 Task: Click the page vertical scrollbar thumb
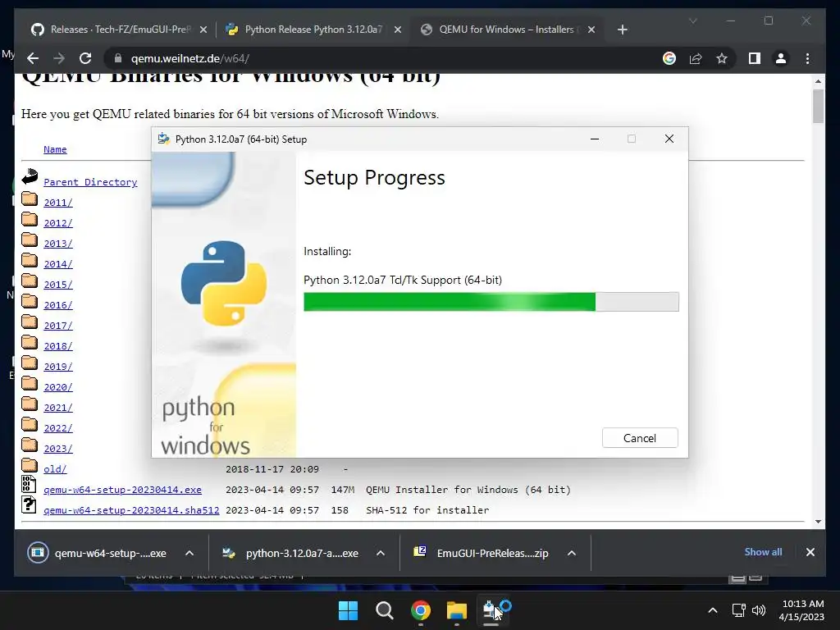(x=818, y=106)
